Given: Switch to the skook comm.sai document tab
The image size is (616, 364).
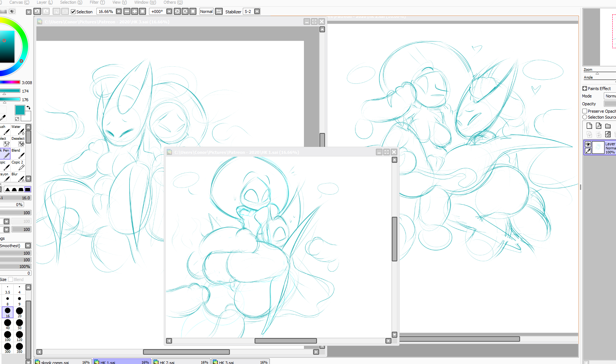Looking at the screenshot, I should coord(62,362).
